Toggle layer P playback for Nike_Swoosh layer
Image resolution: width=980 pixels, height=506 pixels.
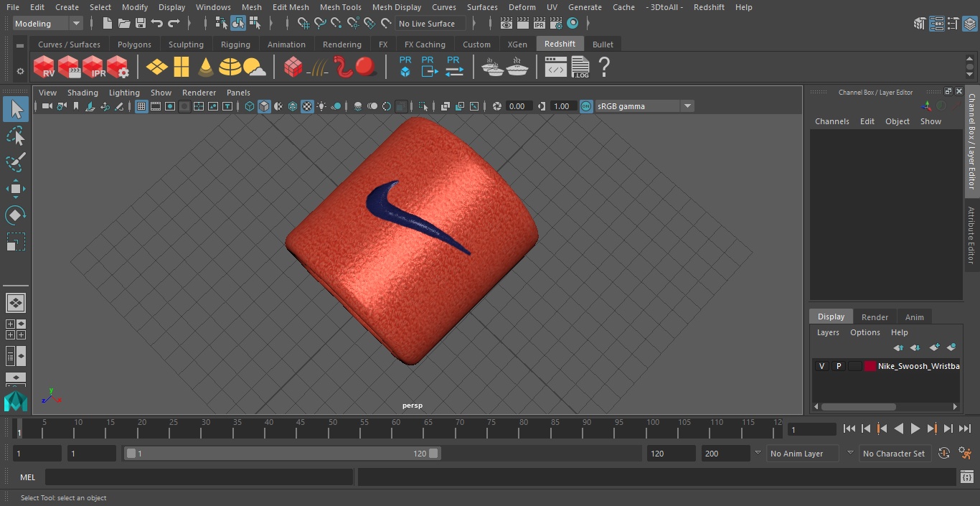[838, 366]
